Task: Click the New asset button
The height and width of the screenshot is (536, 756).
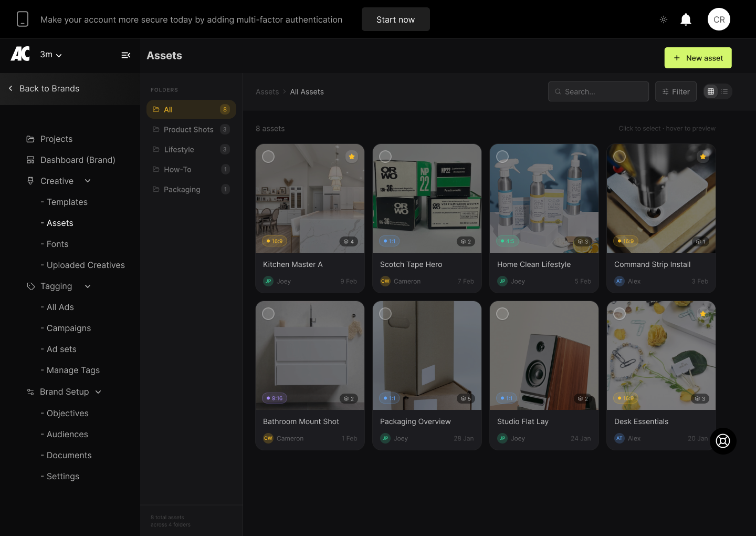Action: pos(698,58)
